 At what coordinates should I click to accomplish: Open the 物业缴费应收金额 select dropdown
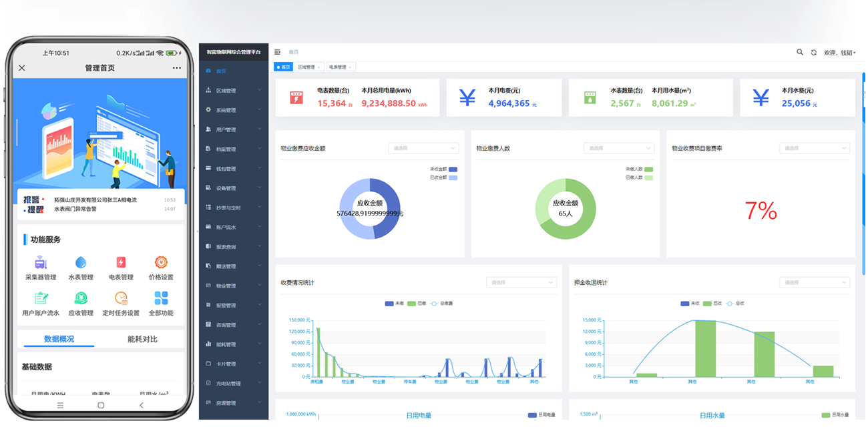coord(424,148)
